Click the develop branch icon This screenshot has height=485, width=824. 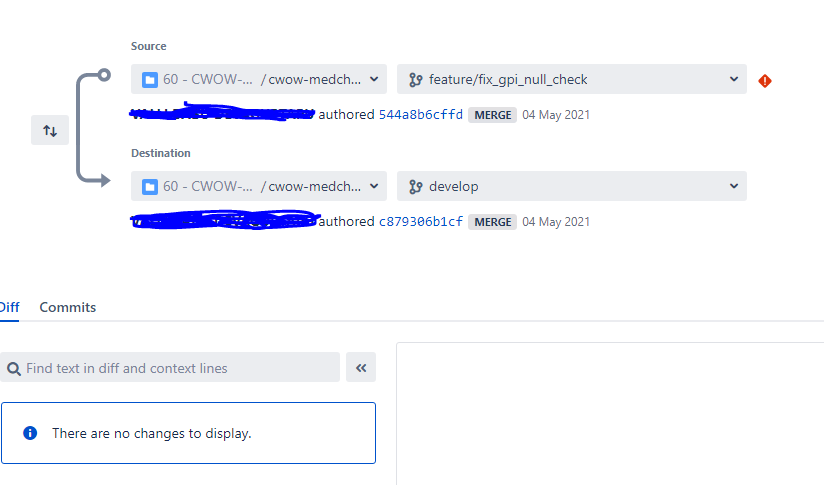pyautogui.click(x=415, y=187)
